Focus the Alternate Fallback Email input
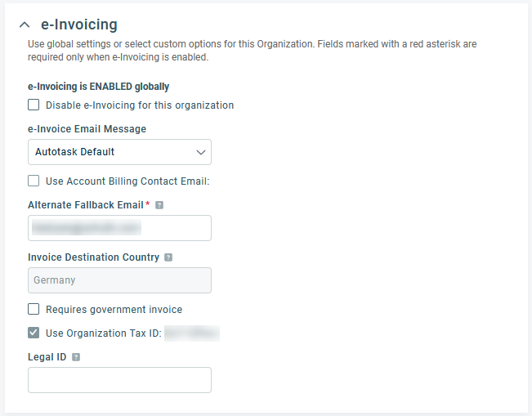 119,228
